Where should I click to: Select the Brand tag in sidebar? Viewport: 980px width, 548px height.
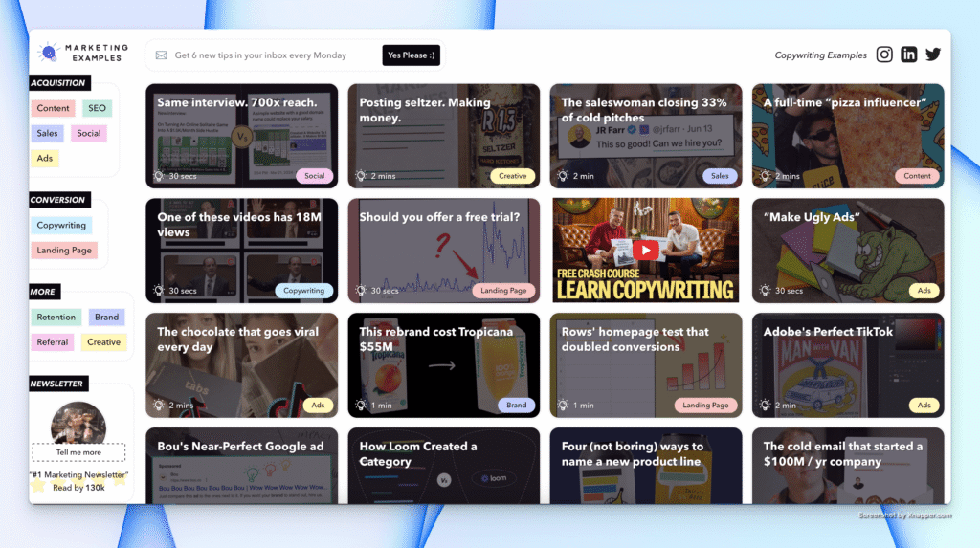click(x=107, y=317)
